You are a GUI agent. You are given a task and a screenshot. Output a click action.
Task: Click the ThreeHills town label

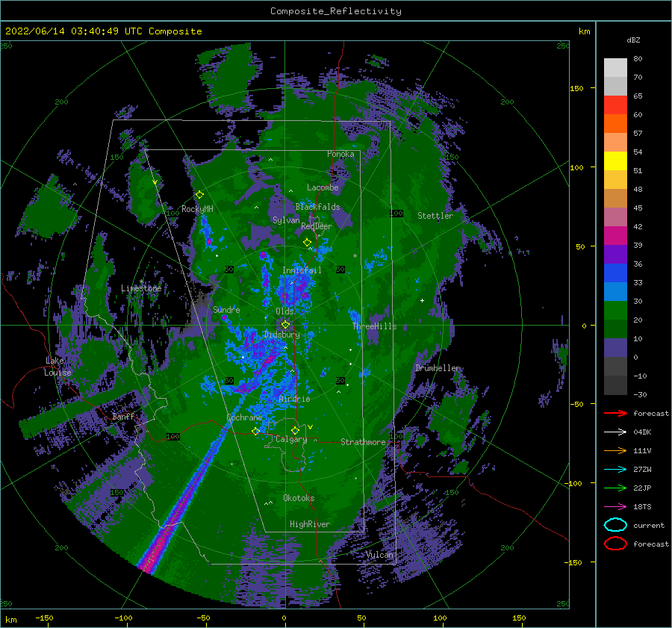[375, 326]
